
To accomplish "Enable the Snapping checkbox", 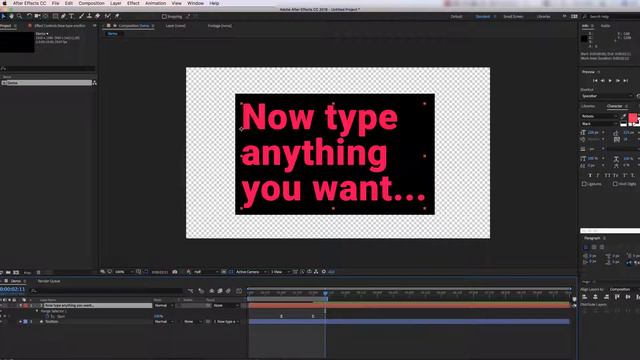I will click(x=164, y=17).
